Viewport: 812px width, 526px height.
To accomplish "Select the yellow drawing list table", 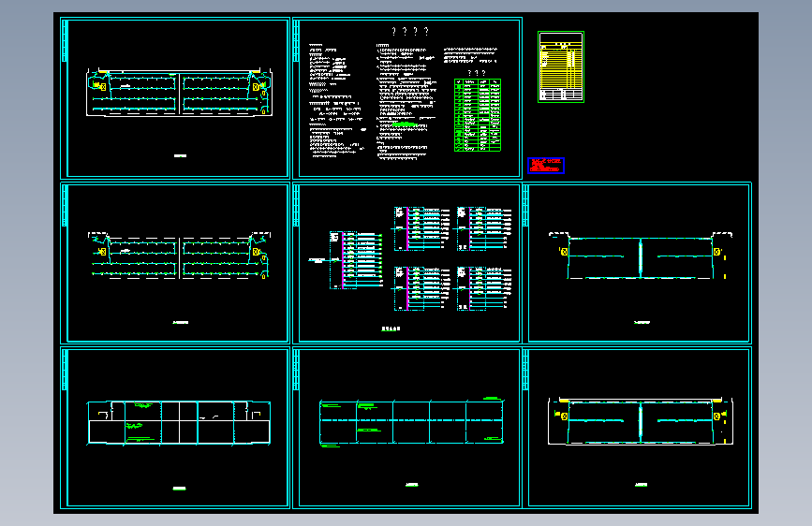I will pos(561,66).
